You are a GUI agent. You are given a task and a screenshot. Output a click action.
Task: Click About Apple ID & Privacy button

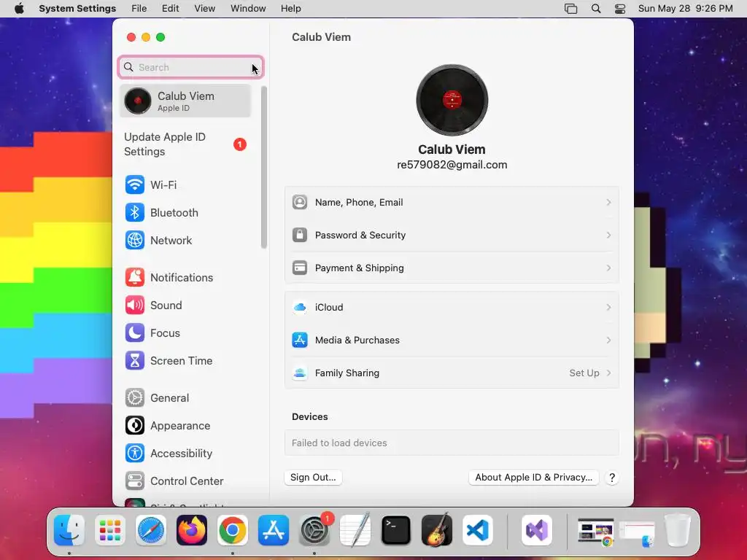(533, 477)
